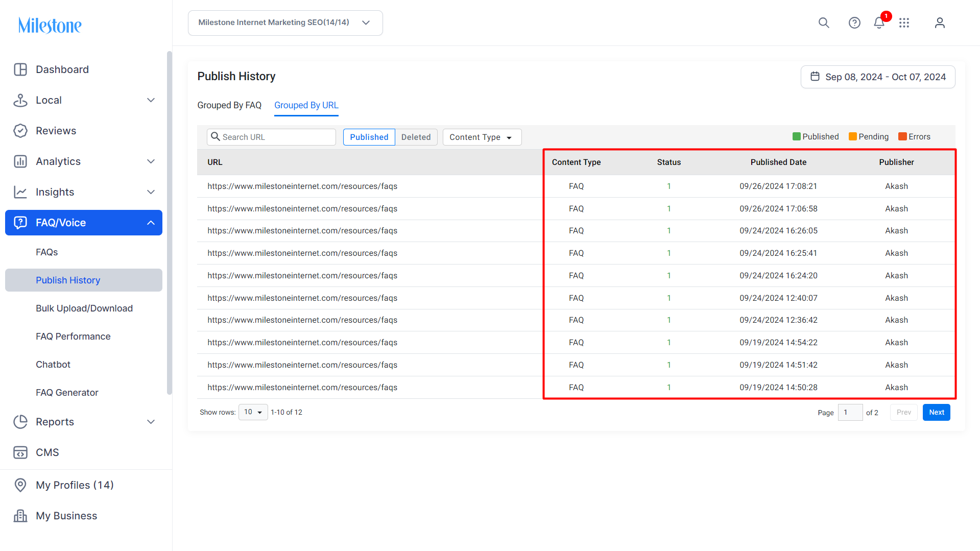Viewport: 980px width, 551px height.
Task: Switch to the Grouped By FAQ tab
Action: pos(229,105)
